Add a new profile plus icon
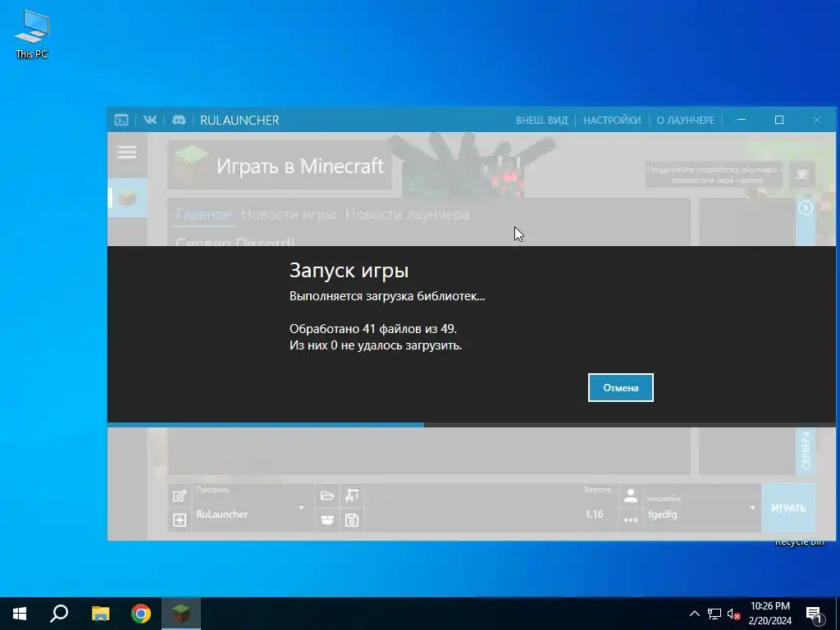Screen dimensions: 840x630 180,519
